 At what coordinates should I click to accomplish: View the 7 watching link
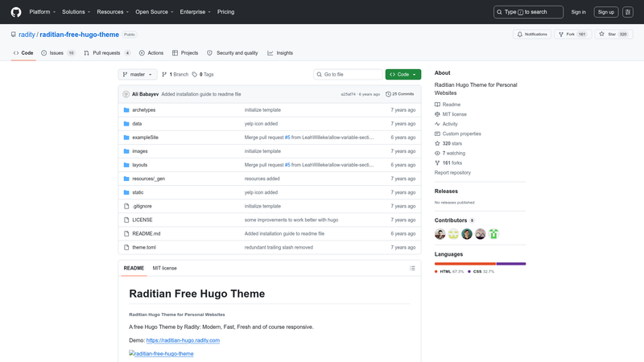pos(450,153)
